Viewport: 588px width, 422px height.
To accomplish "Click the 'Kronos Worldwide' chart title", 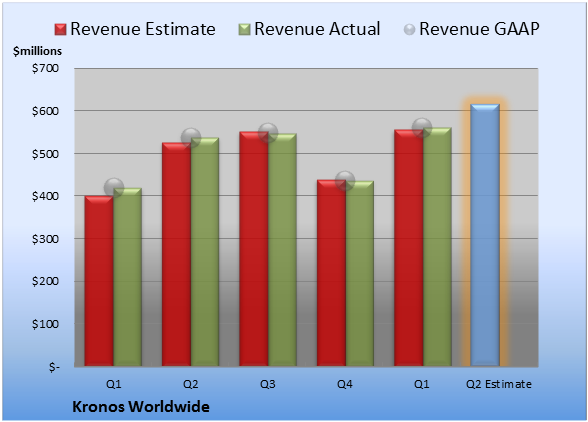I will pyautogui.click(x=141, y=407).
